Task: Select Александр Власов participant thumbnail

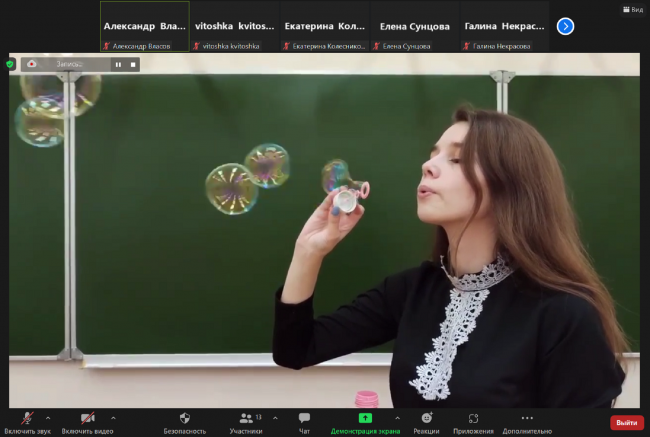Action: pos(145,26)
